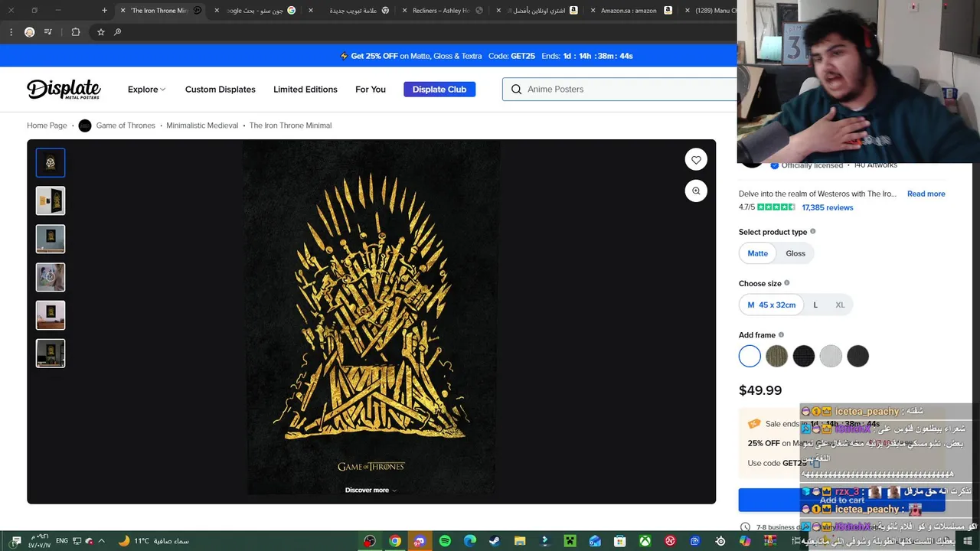Bookmark this page with the star icon
The image size is (980, 551).
[x=100, y=32]
